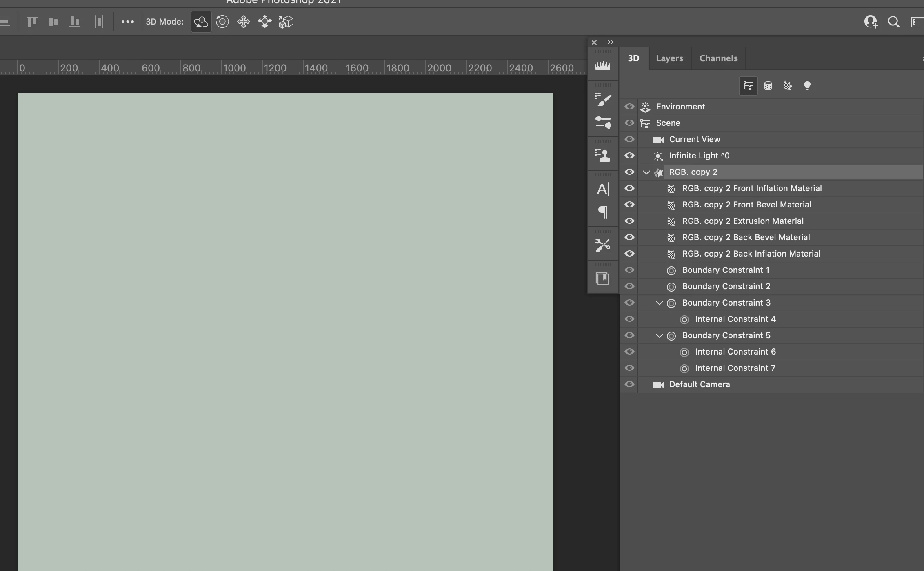Filter 3D panel by Meshes

pyautogui.click(x=768, y=86)
